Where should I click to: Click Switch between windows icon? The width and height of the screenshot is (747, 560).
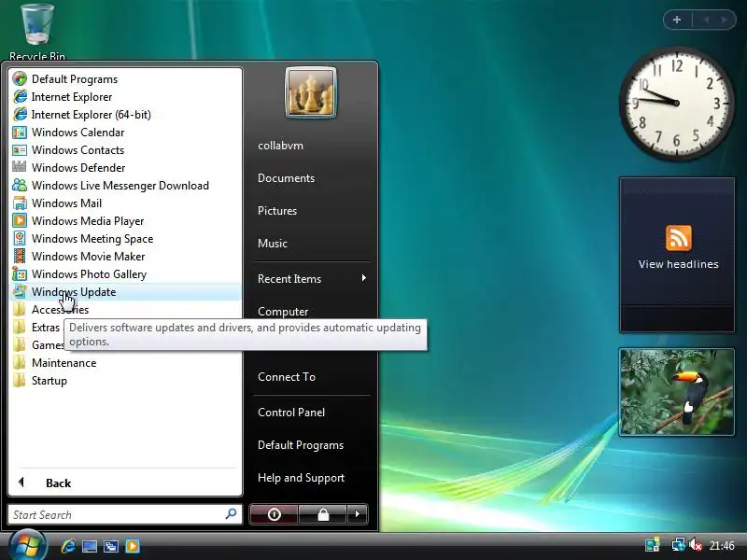[110, 546]
